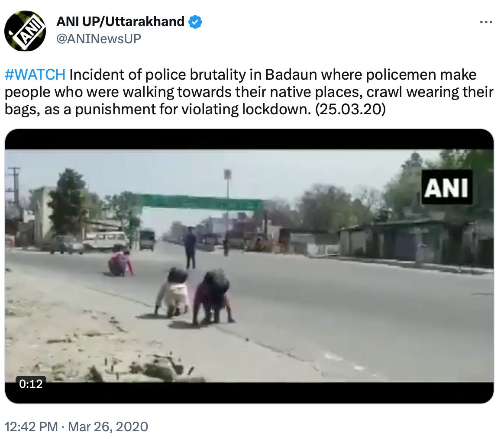Click the blue verified checkmark badge
Viewport: 504px width, 439px height.
click(x=195, y=22)
